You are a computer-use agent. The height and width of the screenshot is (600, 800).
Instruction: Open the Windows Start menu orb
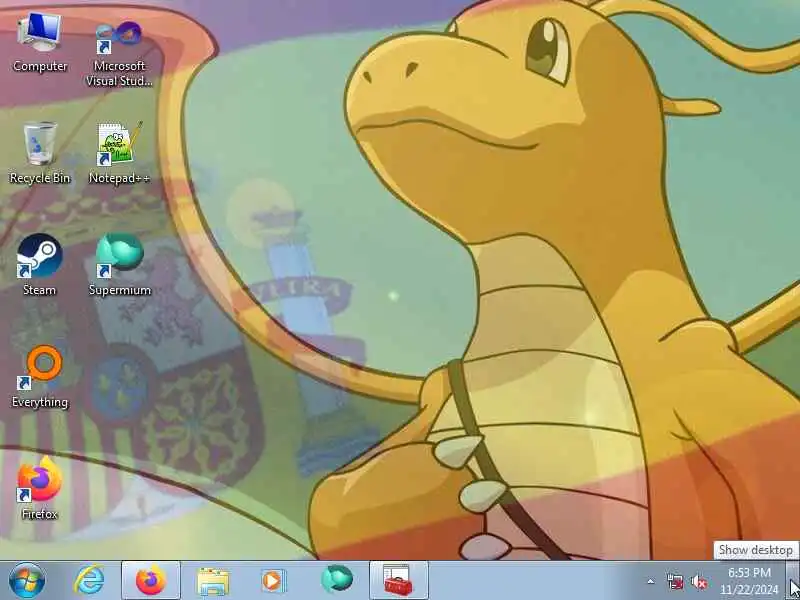(x=27, y=580)
